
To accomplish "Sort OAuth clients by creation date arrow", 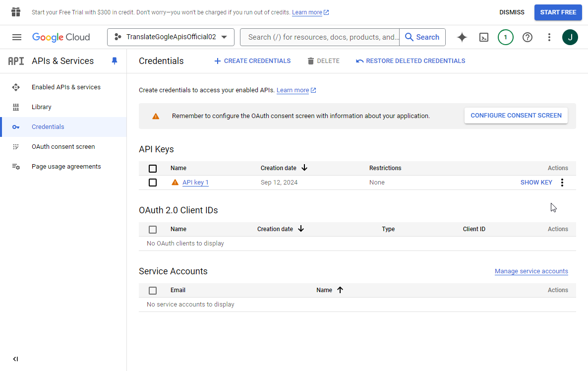I will 301,229.
